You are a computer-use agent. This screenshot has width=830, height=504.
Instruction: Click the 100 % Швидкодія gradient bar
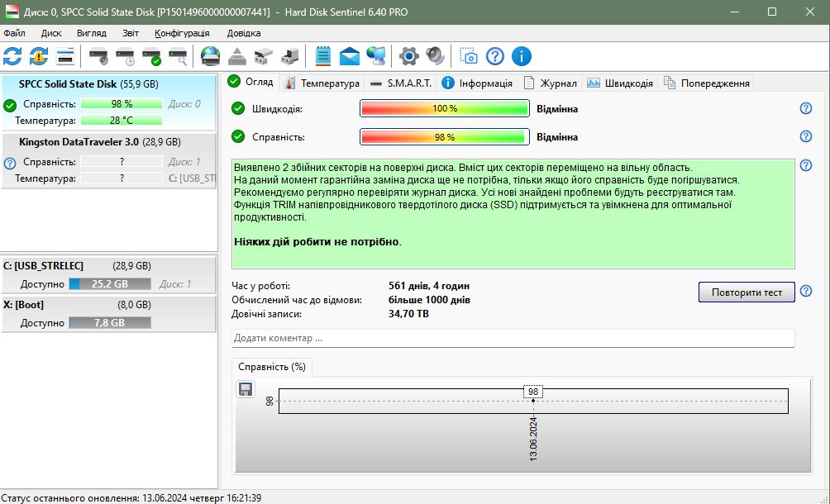click(445, 108)
